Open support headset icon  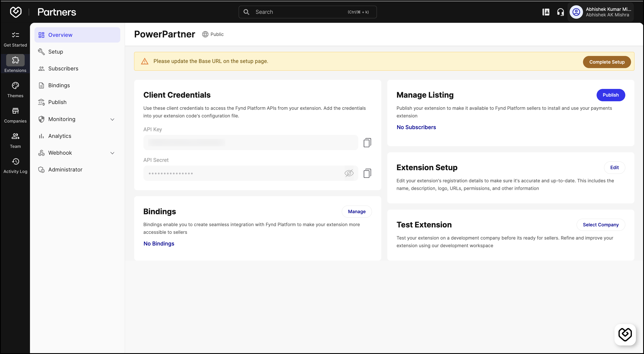click(560, 12)
